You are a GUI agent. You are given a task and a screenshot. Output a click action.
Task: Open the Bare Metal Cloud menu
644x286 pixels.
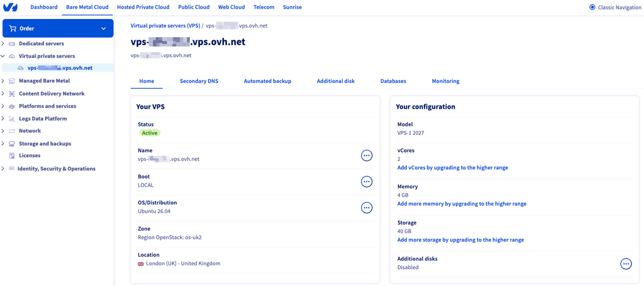pos(87,7)
